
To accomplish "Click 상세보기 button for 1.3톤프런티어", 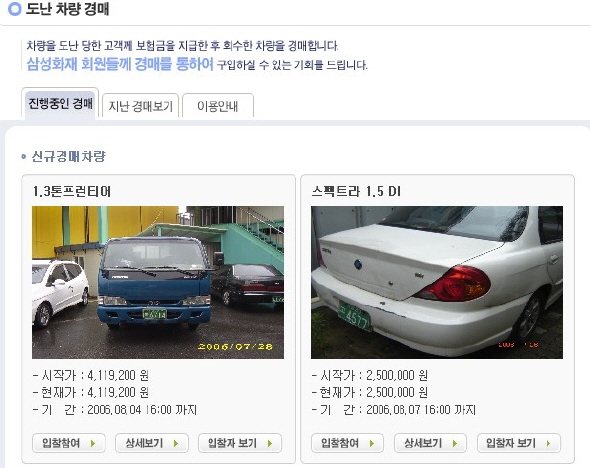I will (152, 443).
